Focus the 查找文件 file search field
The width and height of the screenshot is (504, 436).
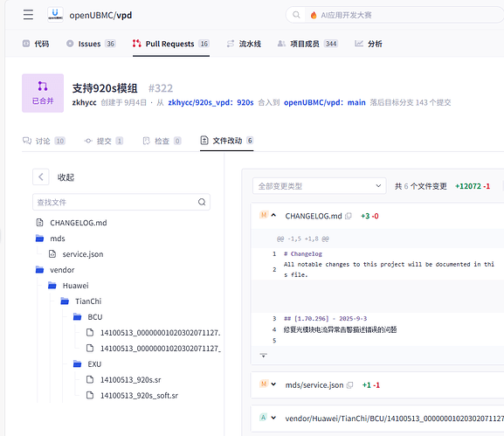pos(121,202)
